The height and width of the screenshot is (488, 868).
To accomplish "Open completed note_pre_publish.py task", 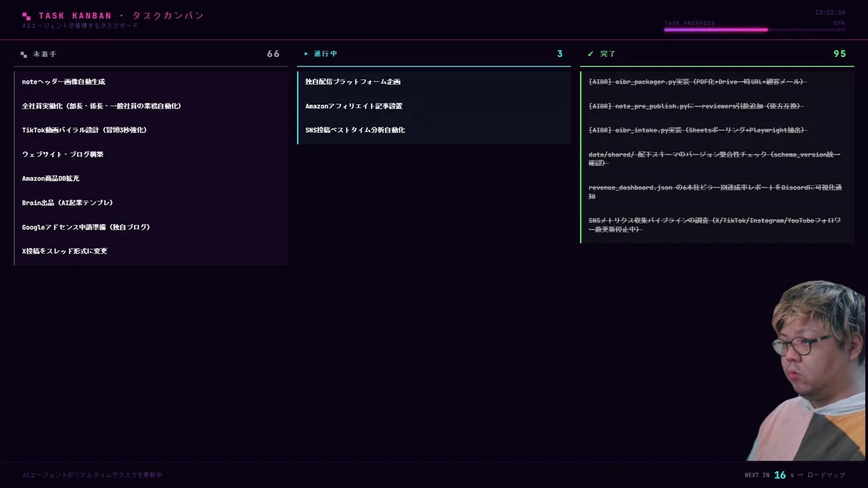I will pos(717,106).
